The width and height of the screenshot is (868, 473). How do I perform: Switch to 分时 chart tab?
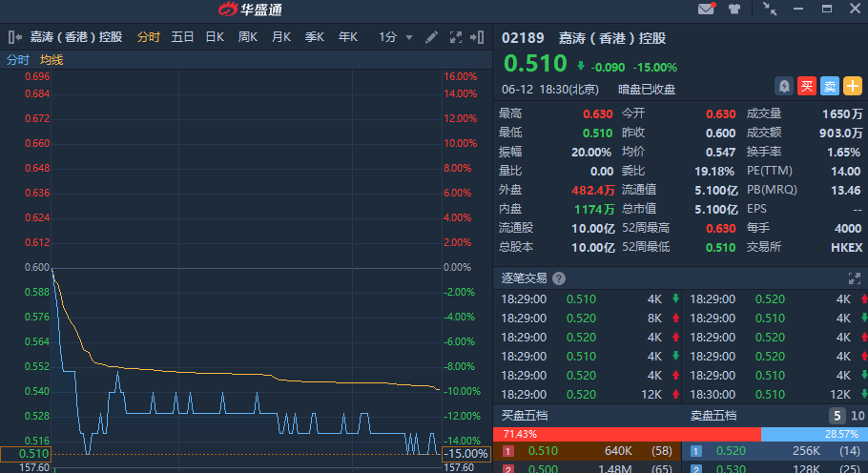point(149,37)
